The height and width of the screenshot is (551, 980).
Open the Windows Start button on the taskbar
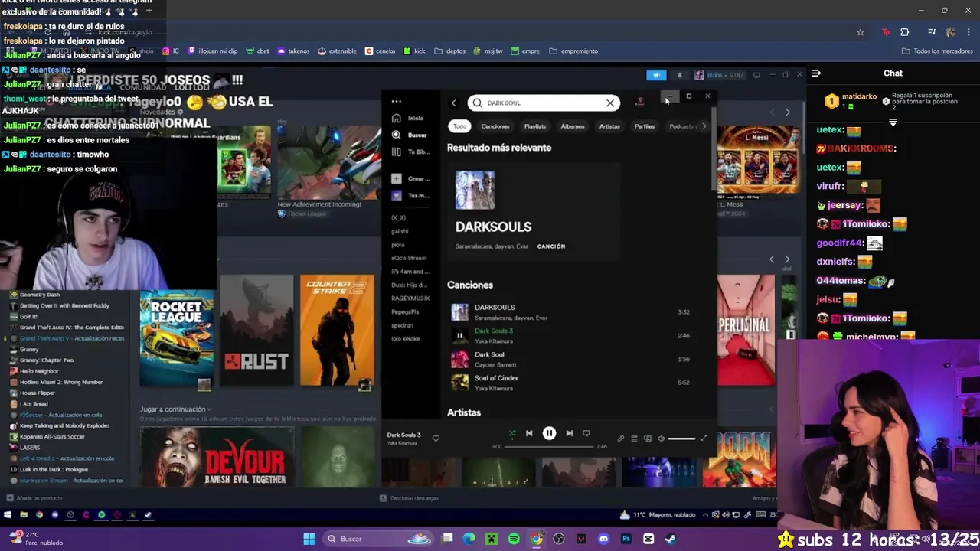click(309, 539)
